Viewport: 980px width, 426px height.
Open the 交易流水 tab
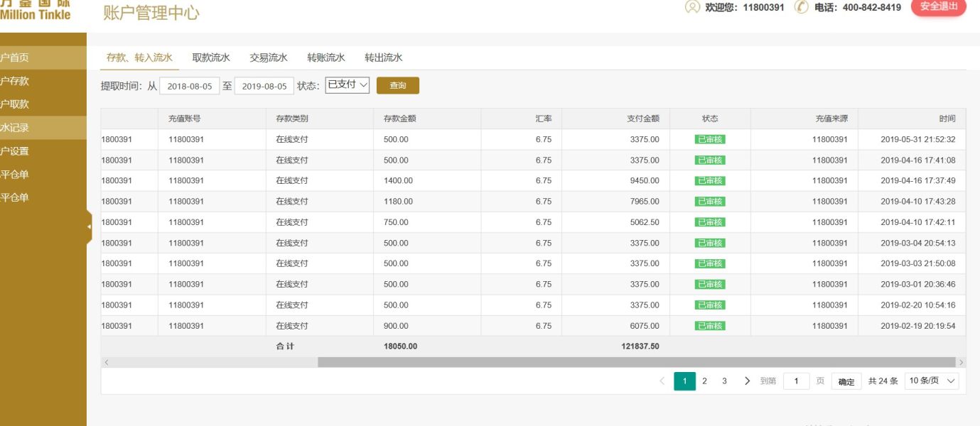coord(269,58)
